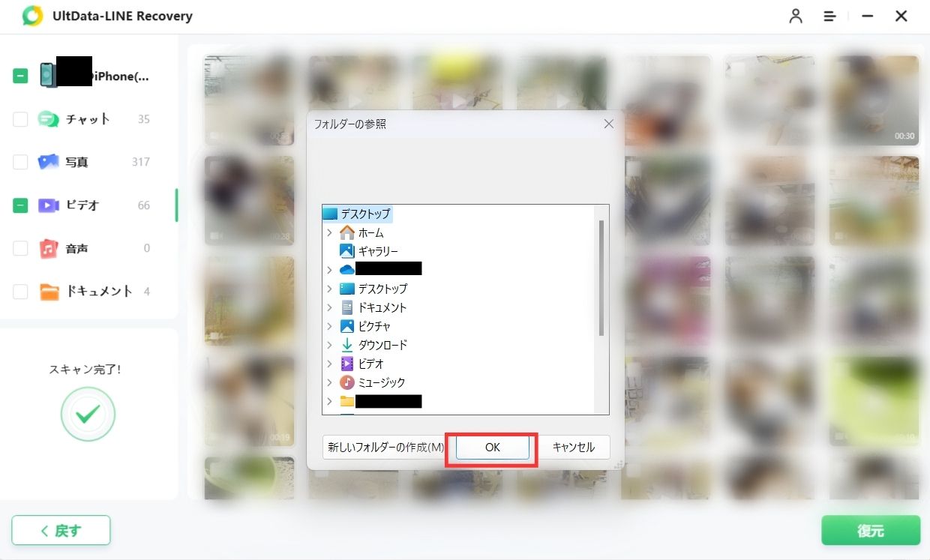Expand the ダウンロード folder arrow
Screen dimensions: 930x560
coord(329,346)
